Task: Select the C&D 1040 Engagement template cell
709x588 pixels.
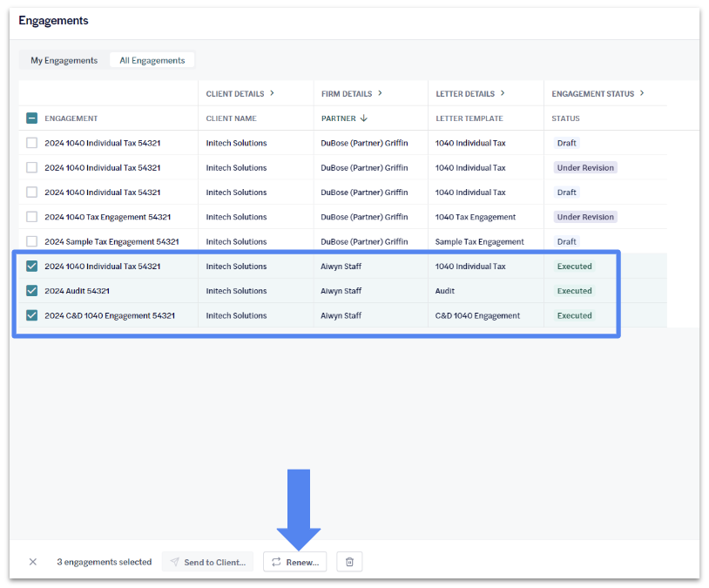Action: 477,315
